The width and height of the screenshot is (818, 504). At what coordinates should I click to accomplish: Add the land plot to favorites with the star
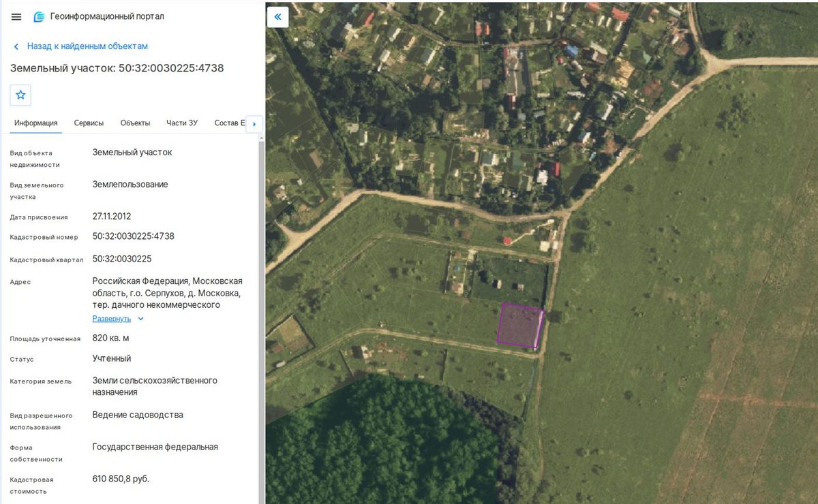[20, 95]
